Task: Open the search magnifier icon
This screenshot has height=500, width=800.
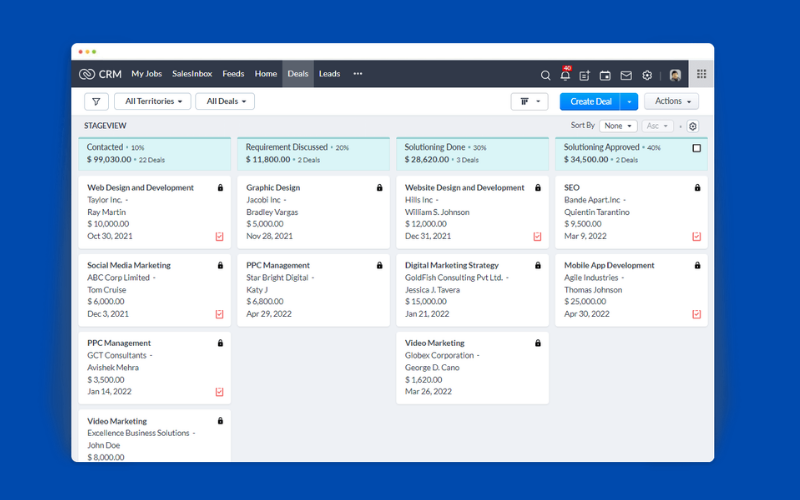Action: click(x=545, y=76)
